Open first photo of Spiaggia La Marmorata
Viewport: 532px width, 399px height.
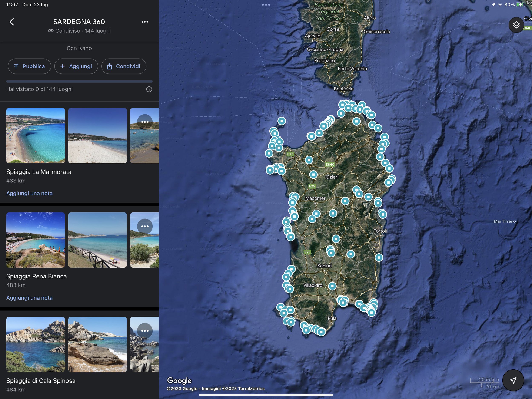click(x=36, y=135)
